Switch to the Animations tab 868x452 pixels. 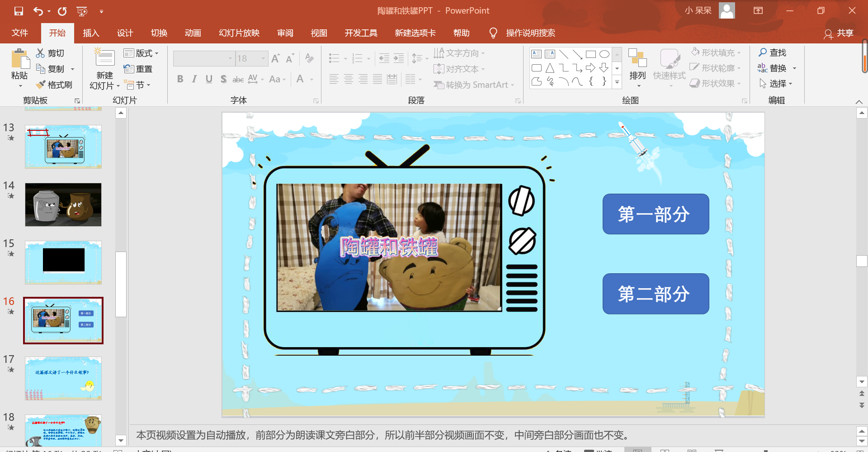click(x=193, y=33)
